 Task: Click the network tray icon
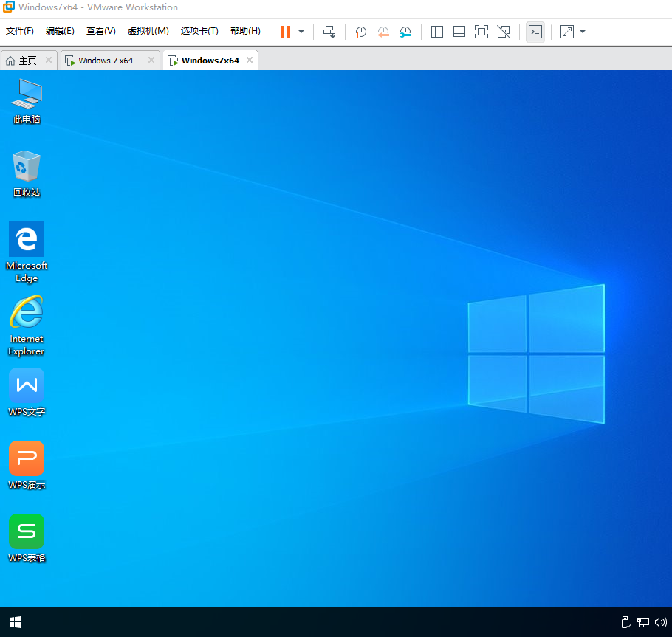[x=643, y=622]
